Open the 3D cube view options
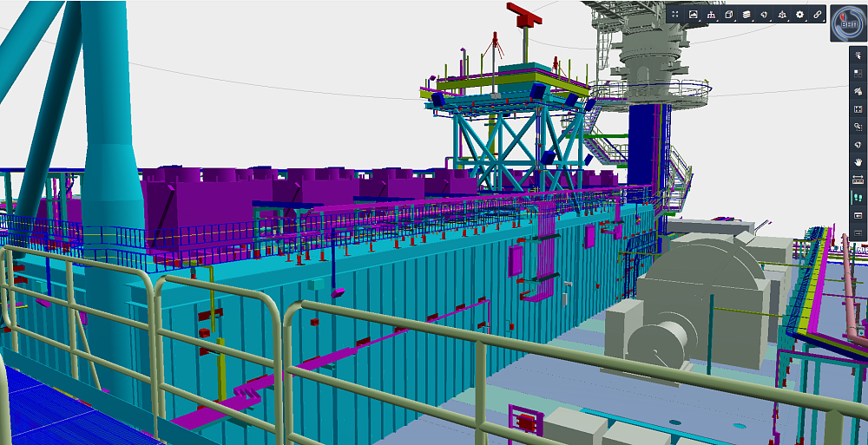This screenshot has height=445, width=868. [729, 14]
